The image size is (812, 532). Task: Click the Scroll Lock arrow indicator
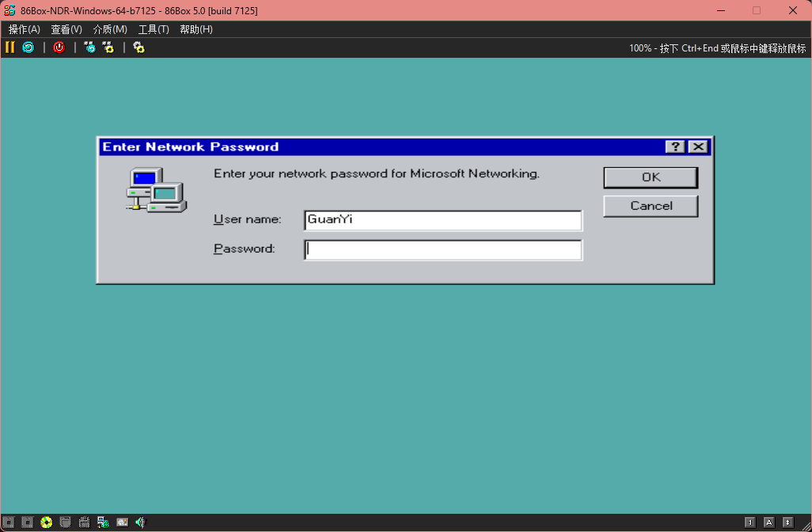[x=787, y=522]
